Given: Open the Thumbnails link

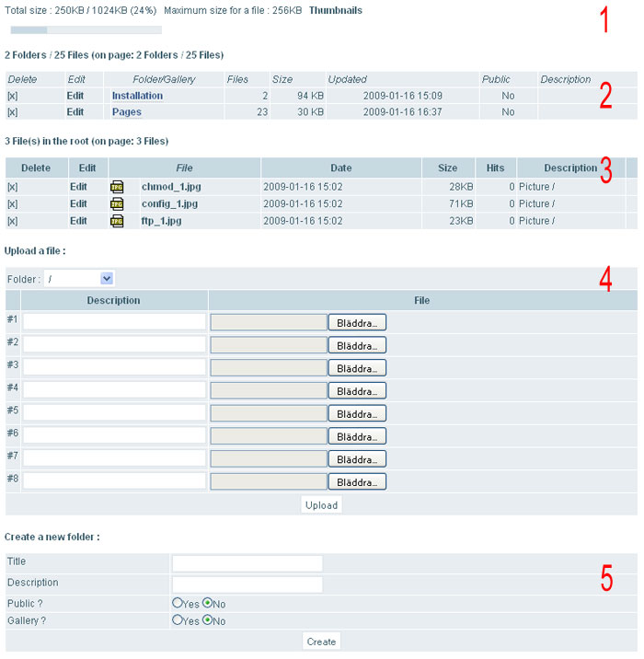Looking at the screenshot, I should 335,11.
